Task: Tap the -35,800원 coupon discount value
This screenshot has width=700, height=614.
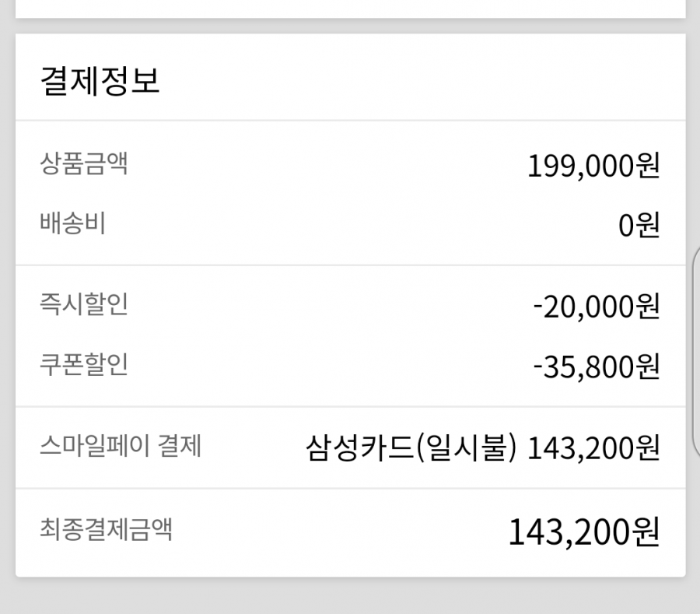Action: pyautogui.click(x=597, y=367)
